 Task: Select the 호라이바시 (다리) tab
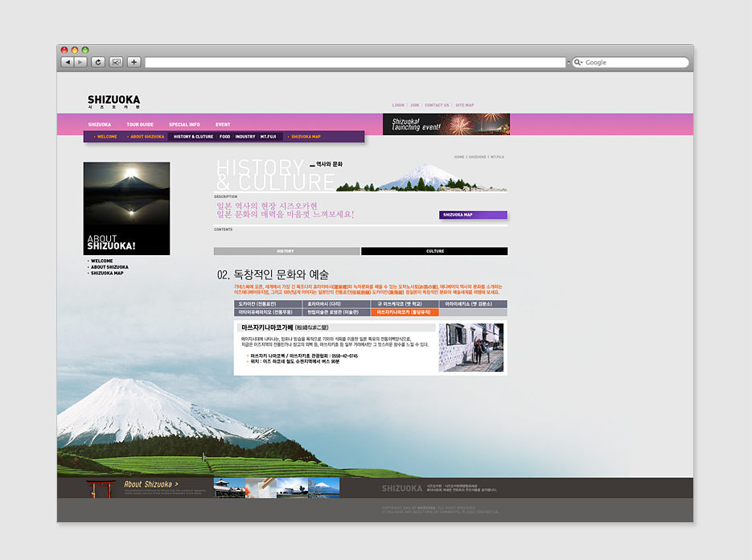[x=336, y=304]
